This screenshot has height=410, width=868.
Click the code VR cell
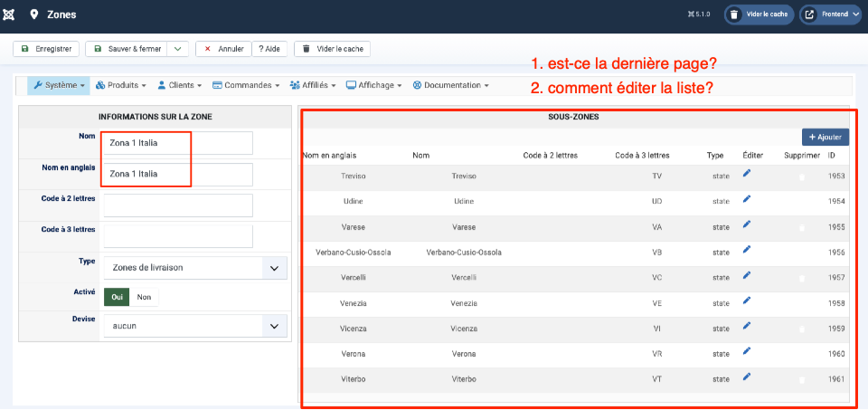click(657, 354)
